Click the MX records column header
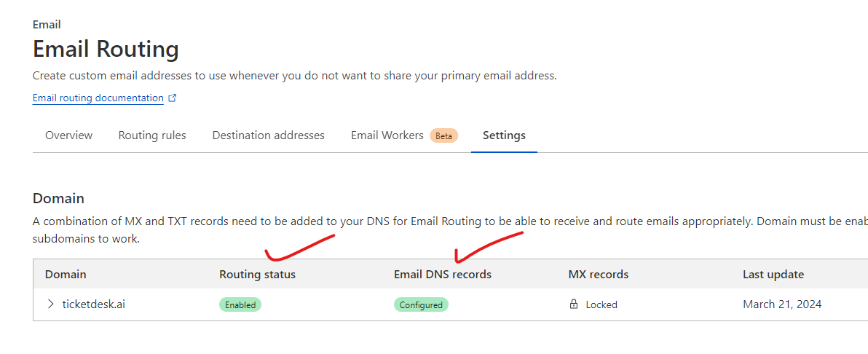The width and height of the screenshot is (868, 354). point(598,275)
